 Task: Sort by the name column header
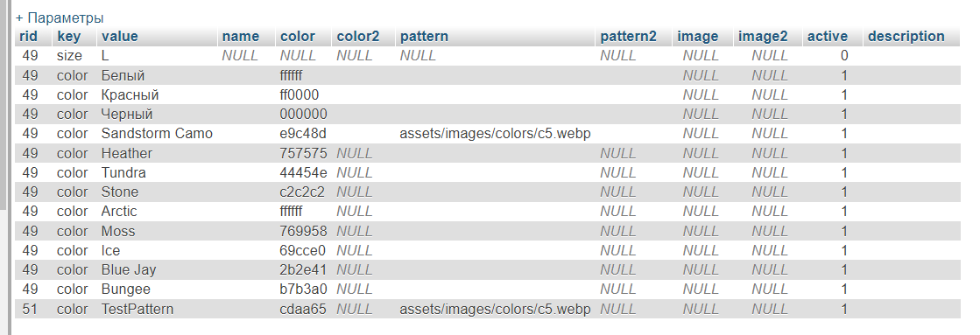pos(241,36)
